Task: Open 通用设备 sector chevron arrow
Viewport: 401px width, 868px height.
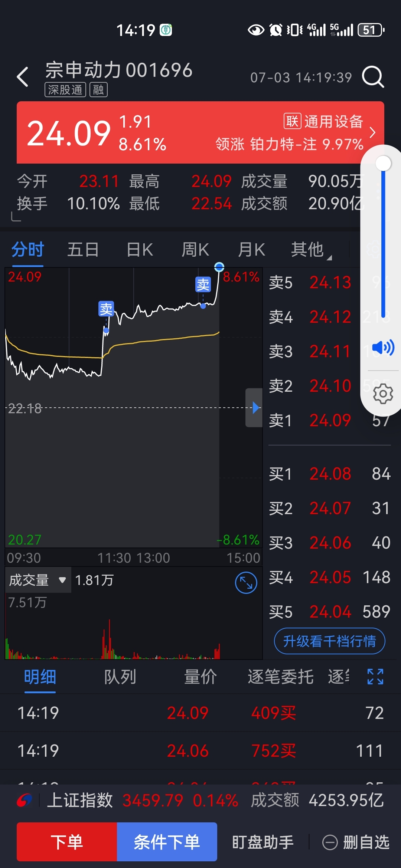Action: (x=372, y=132)
